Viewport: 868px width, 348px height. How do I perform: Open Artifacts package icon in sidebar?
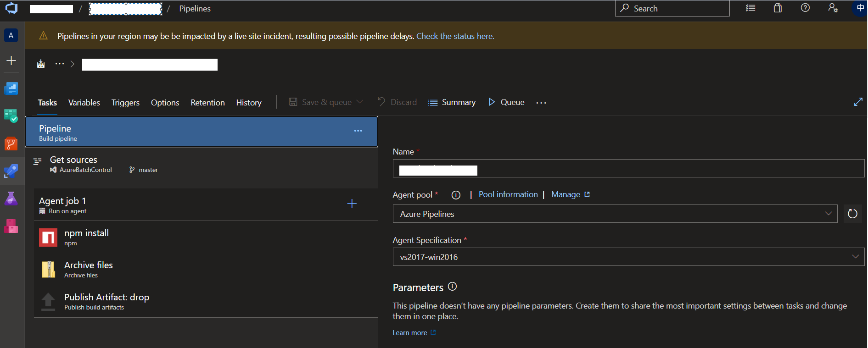click(x=11, y=226)
